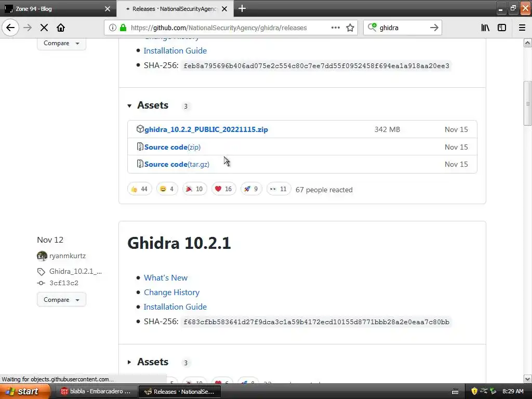This screenshot has width=532, height=399.
Task: Add heart reaction showing 16
Action: [223, 189]
